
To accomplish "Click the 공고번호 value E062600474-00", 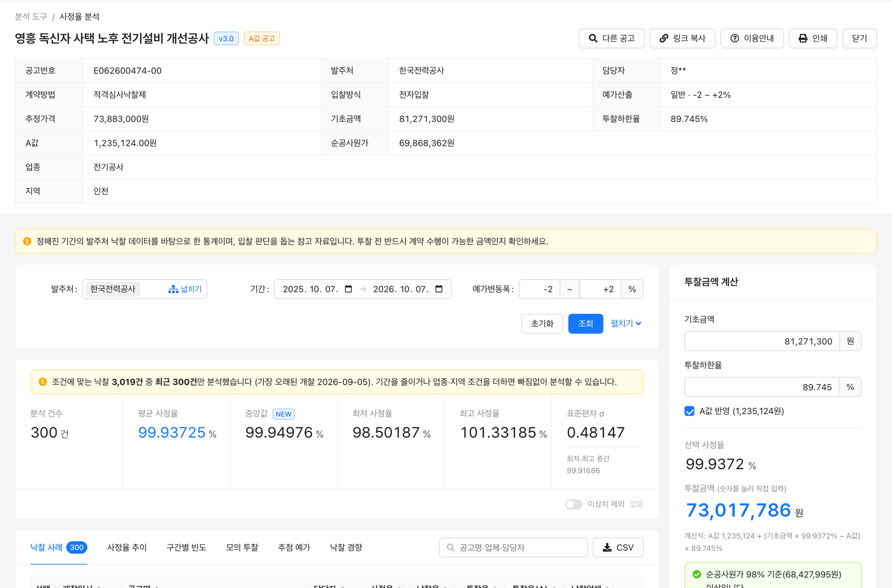I will (x=128, y=71).
